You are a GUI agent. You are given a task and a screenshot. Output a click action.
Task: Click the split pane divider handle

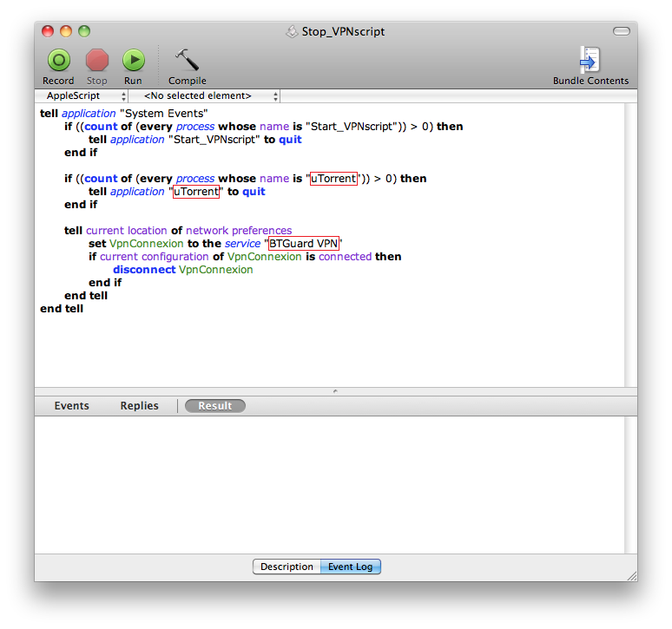(336, 391)
